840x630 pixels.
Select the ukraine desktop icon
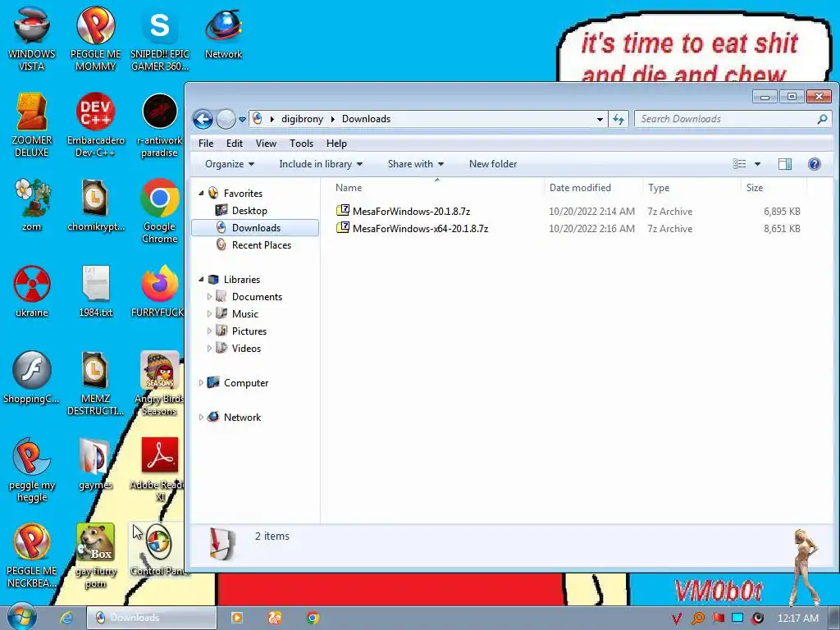(x=32, y=291)
